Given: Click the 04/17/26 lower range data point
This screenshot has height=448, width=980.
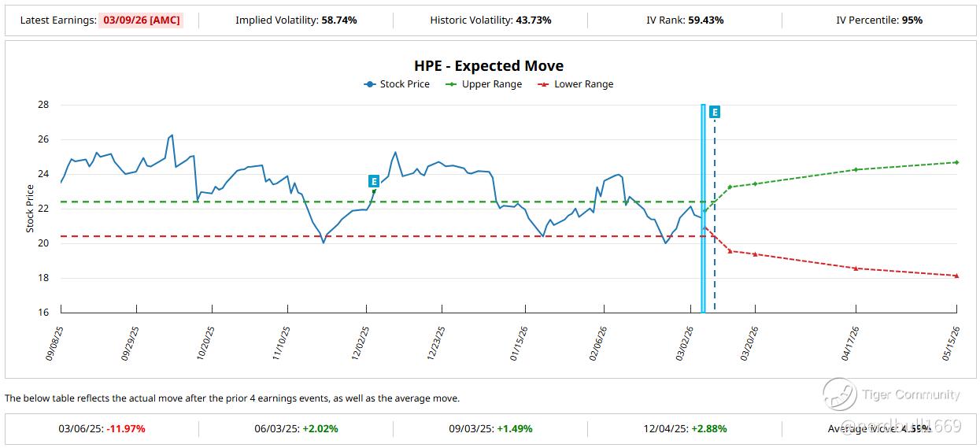Looking at the screenshot, I should [856, 268].
